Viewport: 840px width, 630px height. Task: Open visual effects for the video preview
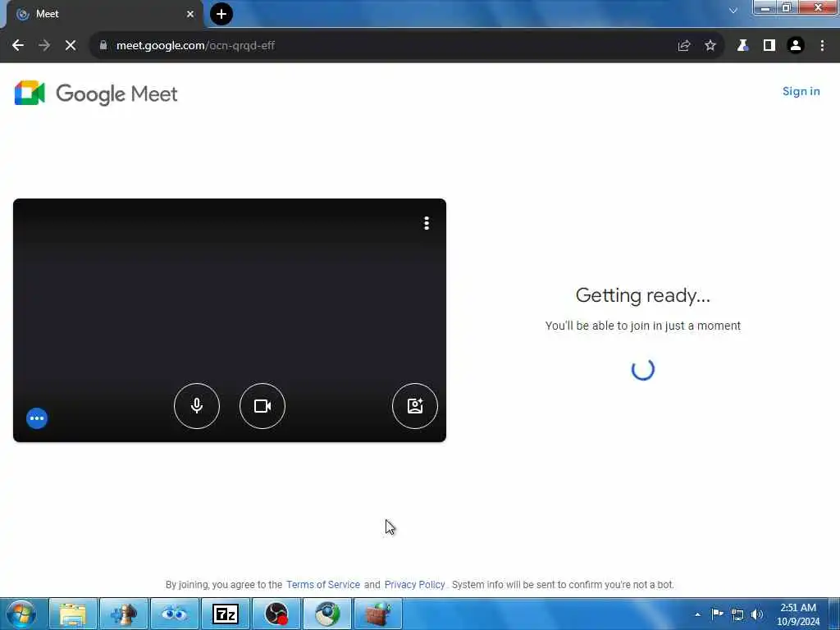pos(415,405)
